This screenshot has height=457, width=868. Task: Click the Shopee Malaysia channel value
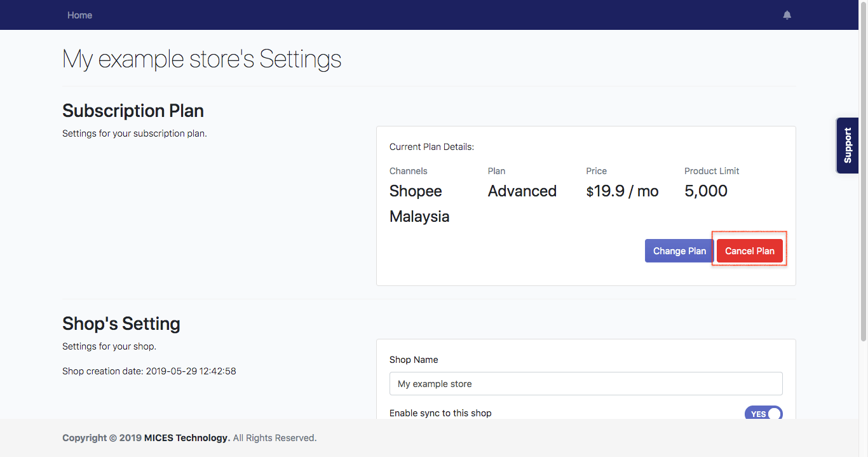(419, 203)
